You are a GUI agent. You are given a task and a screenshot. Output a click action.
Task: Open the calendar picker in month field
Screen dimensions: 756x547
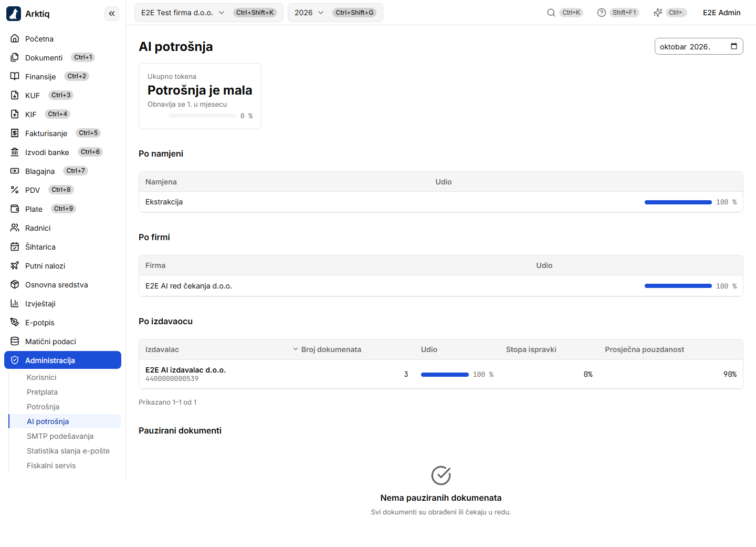coord(734,46)
